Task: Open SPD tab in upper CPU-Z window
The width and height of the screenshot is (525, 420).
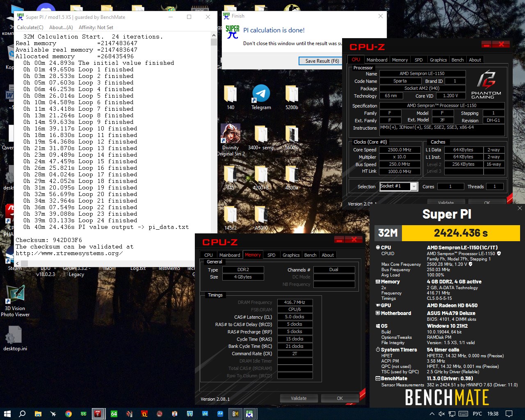Action: (418, 59)
